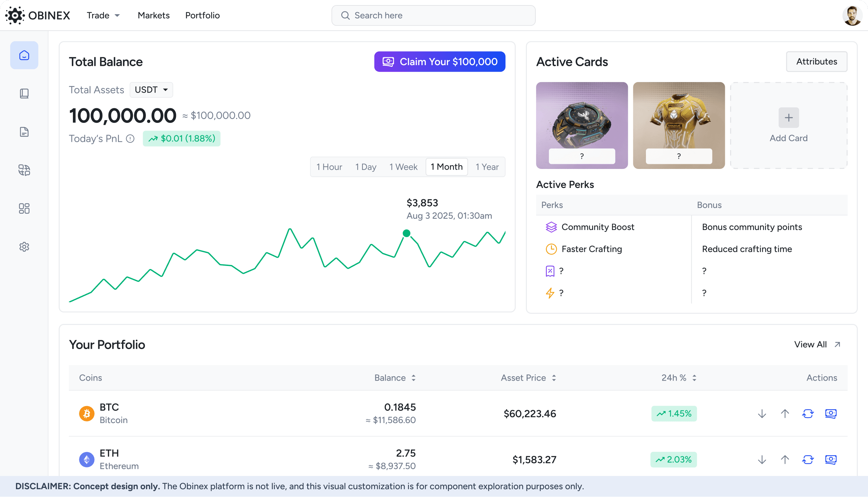Click the cash icon for ETH
868x497 pixels.
pos(830,460)
